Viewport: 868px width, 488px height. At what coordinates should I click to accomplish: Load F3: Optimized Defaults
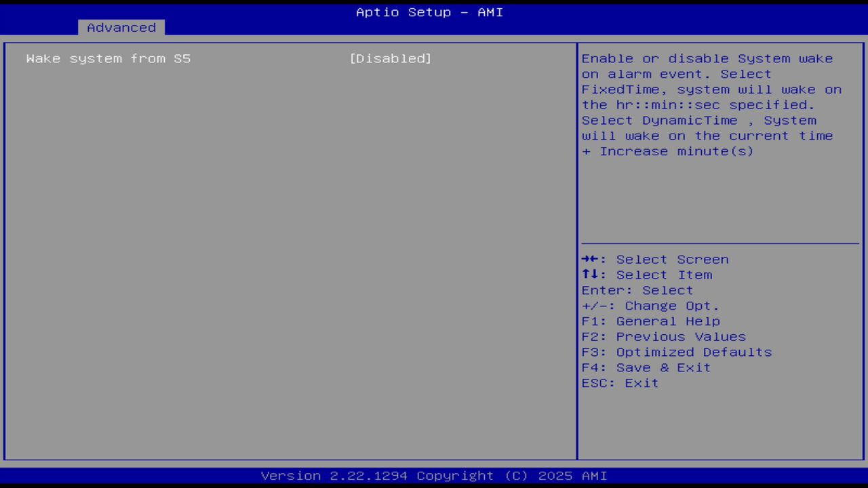click(676, 352)
